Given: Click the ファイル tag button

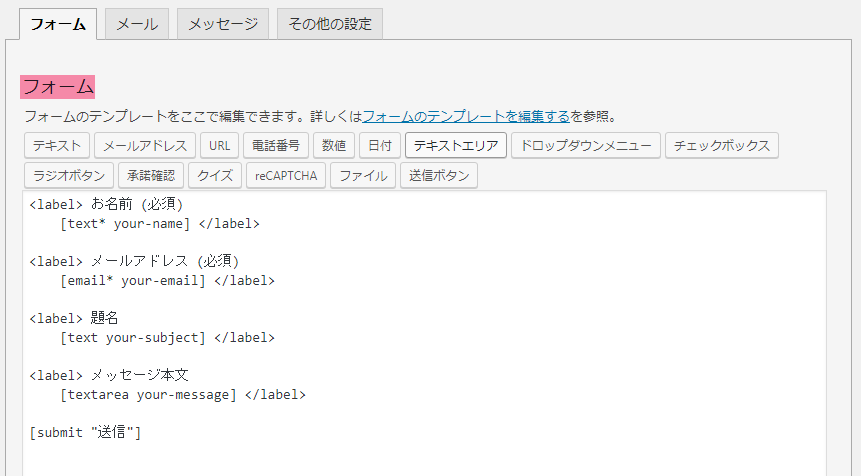Looking at the screenshot, I should (363, 175).
